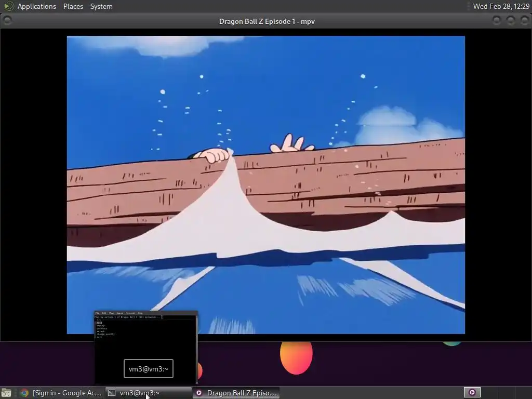532x399 pixels.
Task: Maximize the mpv window
Action: tap(511, 21)
